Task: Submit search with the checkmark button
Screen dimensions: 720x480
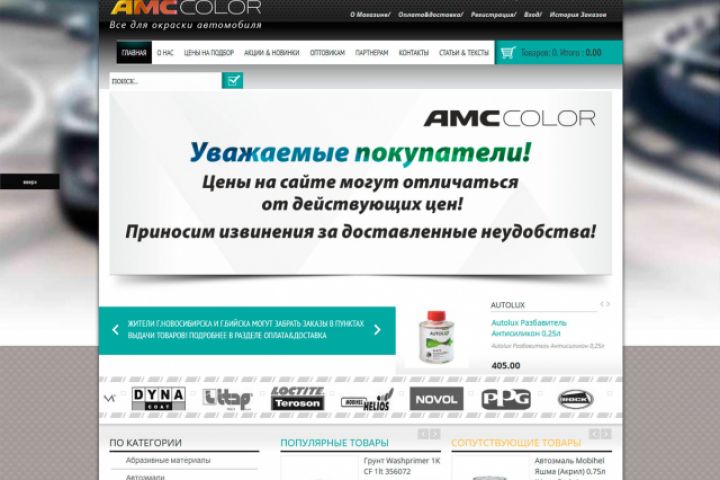Action: [x=232, y=80]
